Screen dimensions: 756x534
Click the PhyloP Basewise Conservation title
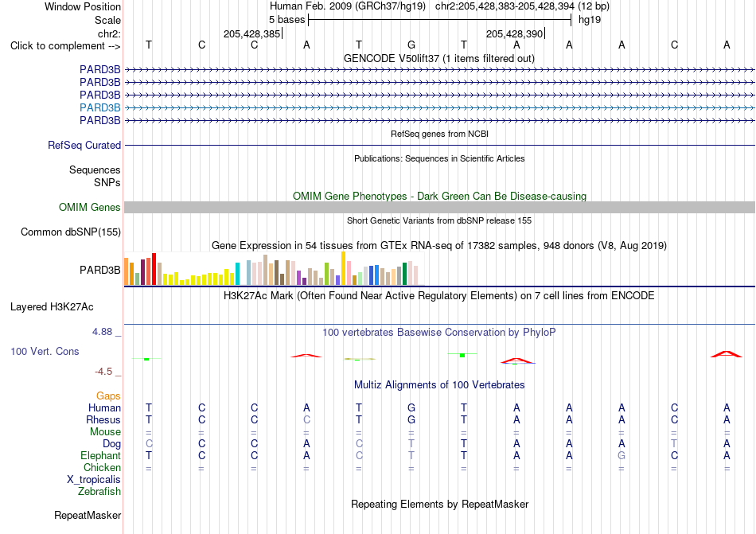[x=439, y=332]
